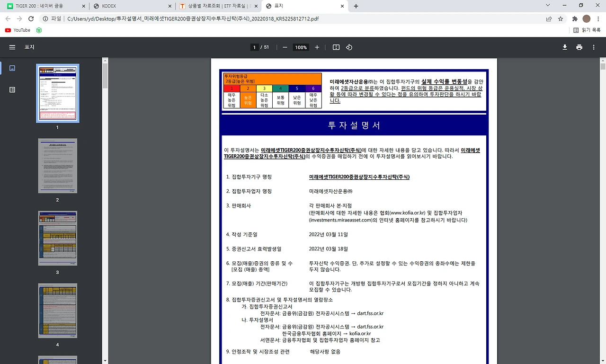Open the Chrome extensions puzzle icon
Image resolution: width=606 pixels, height=364 pixels.
point(575,19)
